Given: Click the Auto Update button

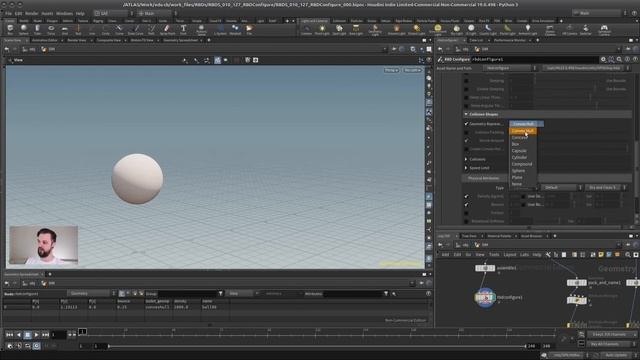Looking at the screenshot, I should click(x=616, y=355).
